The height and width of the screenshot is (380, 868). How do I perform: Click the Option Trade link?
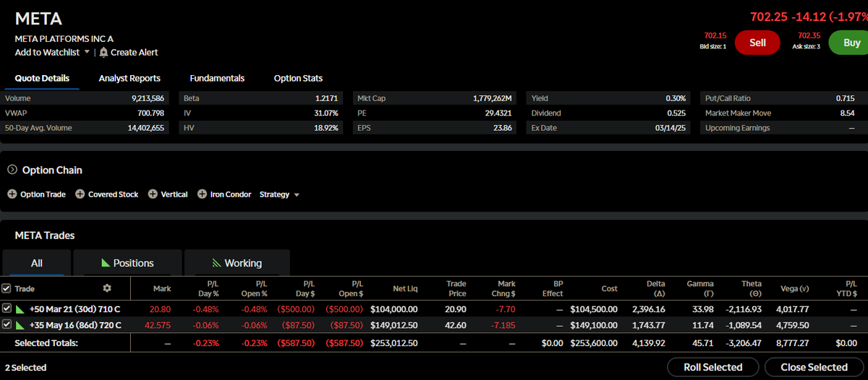pos(43,194)
